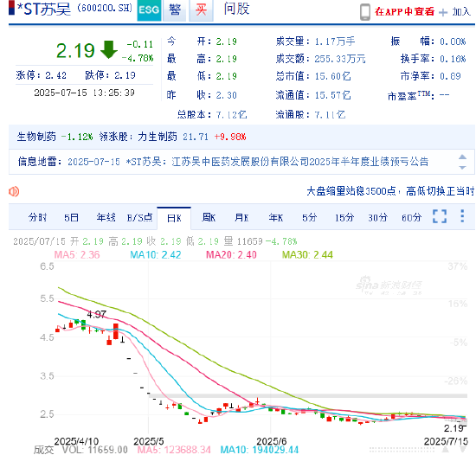The image size is (476, 455).
Task: Switch to the 5分 chart tab
Action: tap(309, 217)
